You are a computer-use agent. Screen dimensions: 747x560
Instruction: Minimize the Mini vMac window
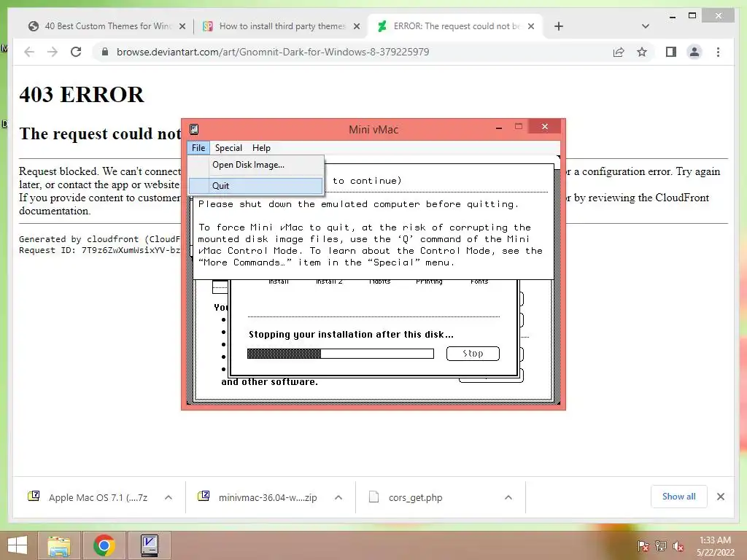coord(499,127)
